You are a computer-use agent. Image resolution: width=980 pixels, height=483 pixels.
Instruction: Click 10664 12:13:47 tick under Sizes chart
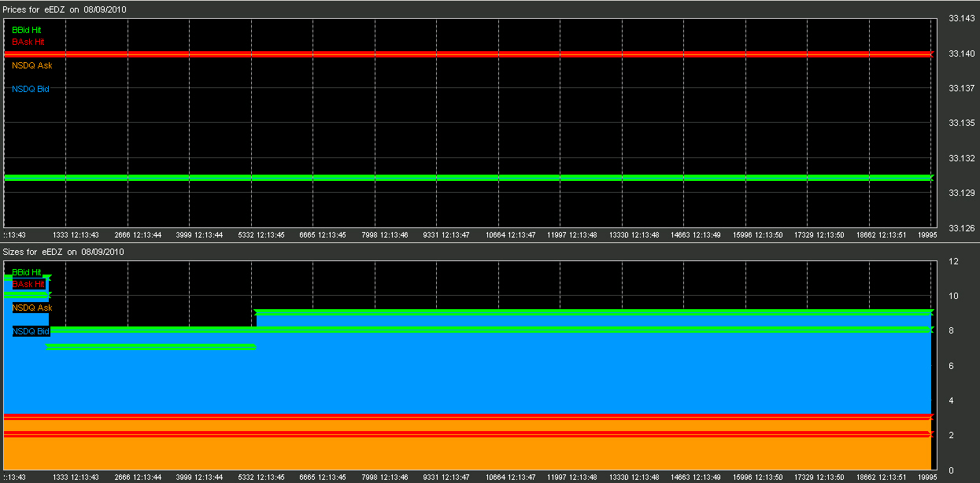[x=510, y=477]
